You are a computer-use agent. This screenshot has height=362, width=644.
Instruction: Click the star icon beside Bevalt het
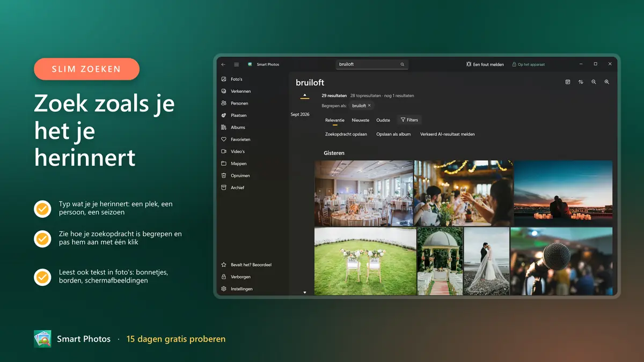coord(224,265)
